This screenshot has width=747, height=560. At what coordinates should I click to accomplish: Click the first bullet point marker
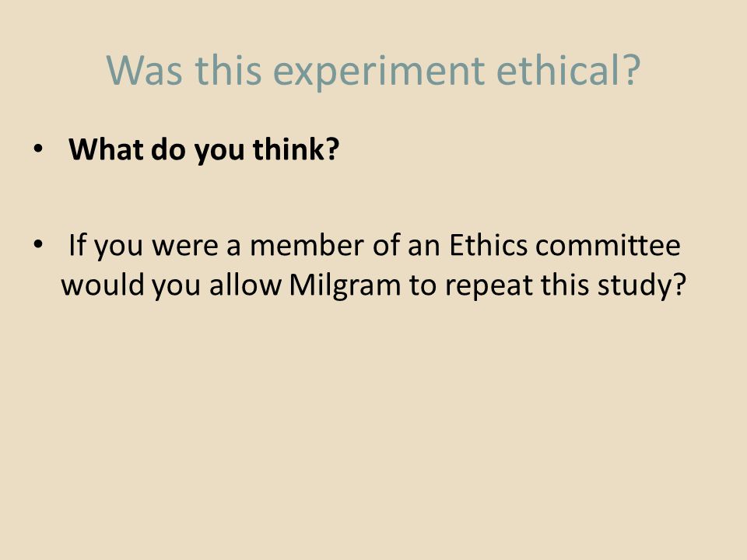[x=38, y=149]
